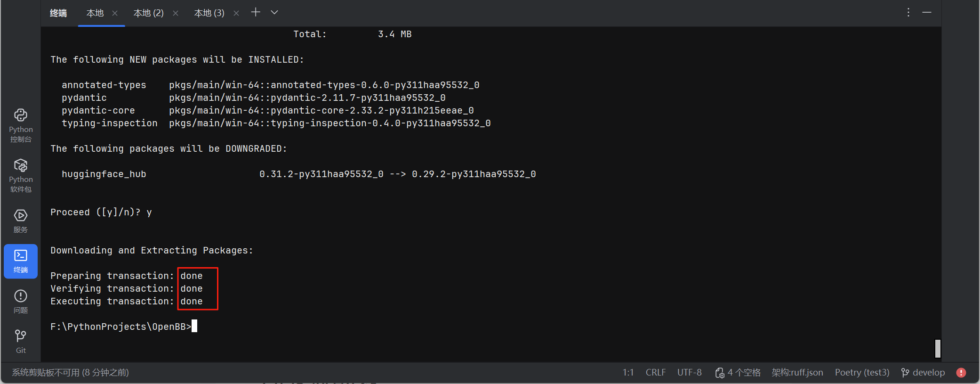Change the UTF-8 file encoding
The width and height of the screenshot is (980, 384).
coord(690,372)
